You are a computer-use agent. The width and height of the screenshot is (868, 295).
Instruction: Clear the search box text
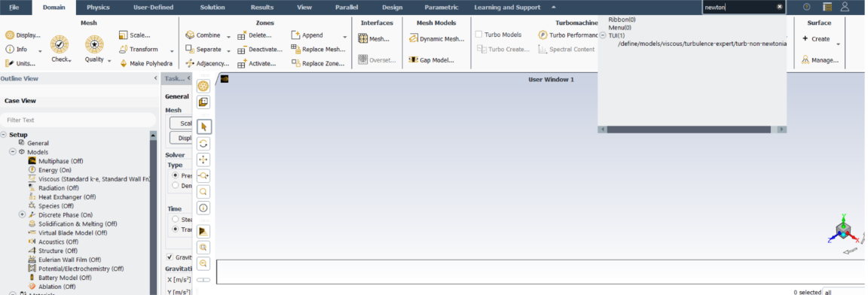pos(779,8)
